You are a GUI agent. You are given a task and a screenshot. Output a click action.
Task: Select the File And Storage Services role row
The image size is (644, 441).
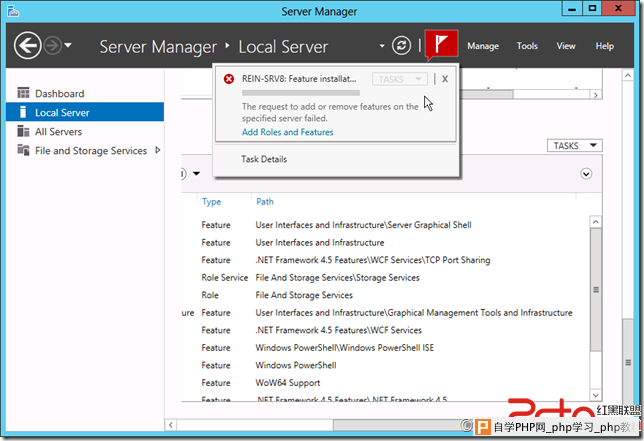385,295
